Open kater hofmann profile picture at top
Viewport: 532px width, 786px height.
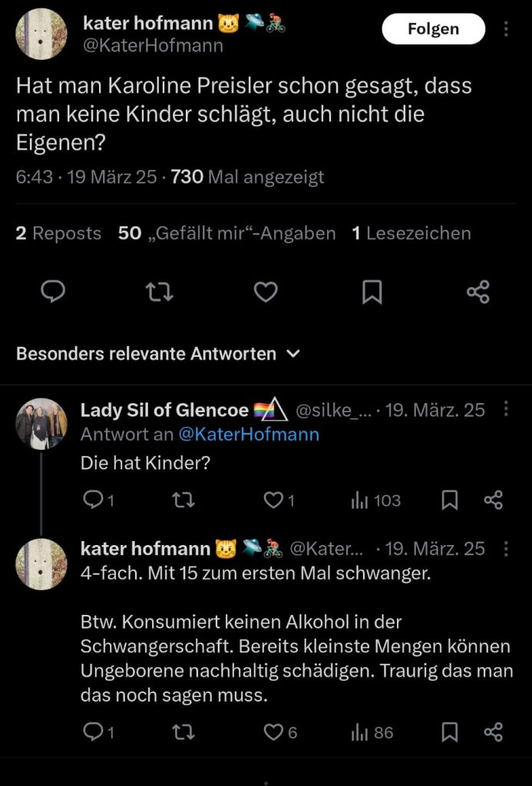coord(41,35)
